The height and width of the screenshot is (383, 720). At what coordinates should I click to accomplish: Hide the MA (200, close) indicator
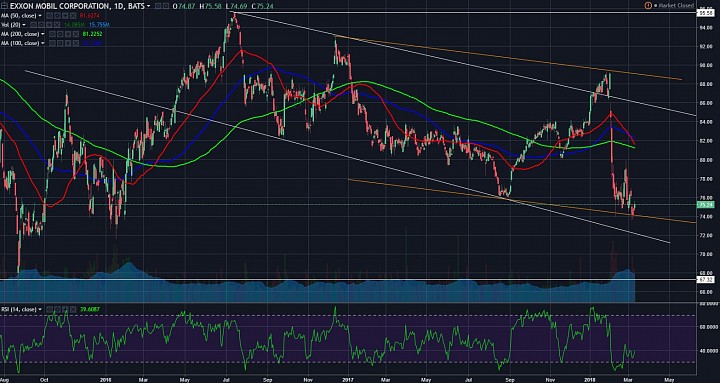pyautogui.click(x=52, y=34)
